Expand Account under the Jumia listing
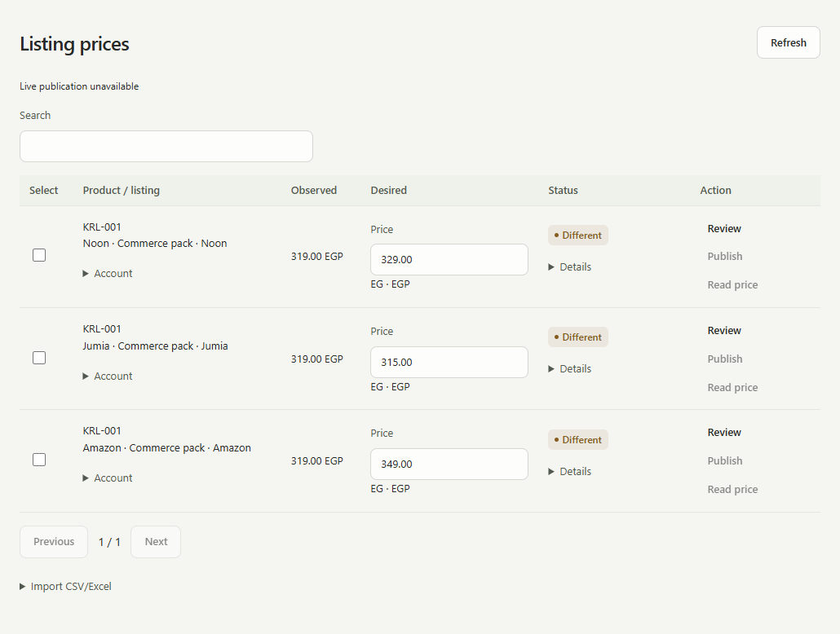Viewport: 840px width, 634px height. [x=107, y=376]
